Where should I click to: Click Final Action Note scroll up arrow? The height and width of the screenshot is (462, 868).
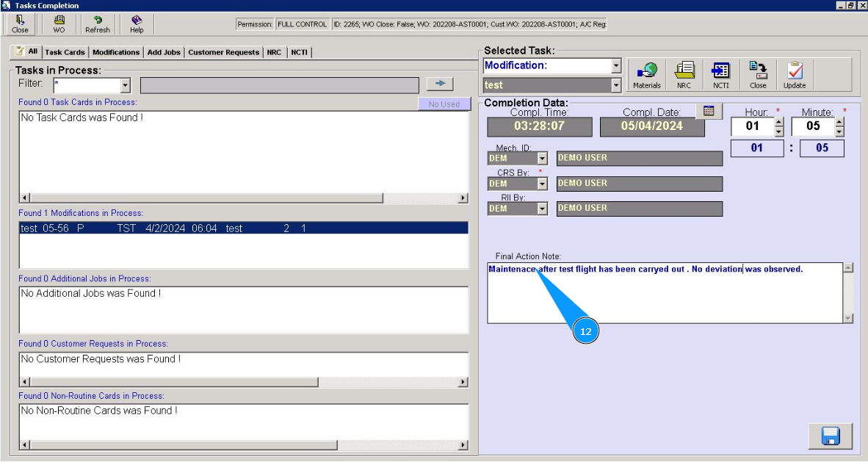coord(848,267)
